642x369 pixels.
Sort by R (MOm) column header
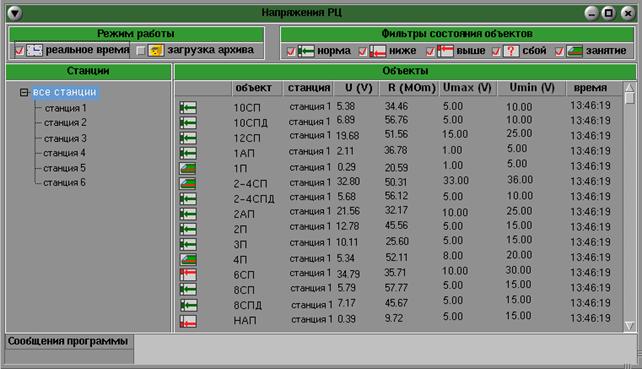(x=409, y=88)
